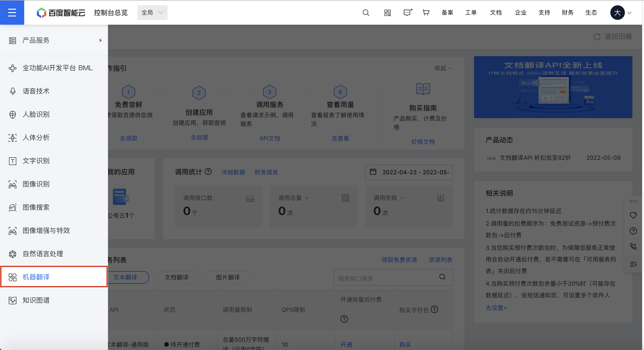Click 返回旧版 link
This screenshot has height=350, width=644.
613,37
